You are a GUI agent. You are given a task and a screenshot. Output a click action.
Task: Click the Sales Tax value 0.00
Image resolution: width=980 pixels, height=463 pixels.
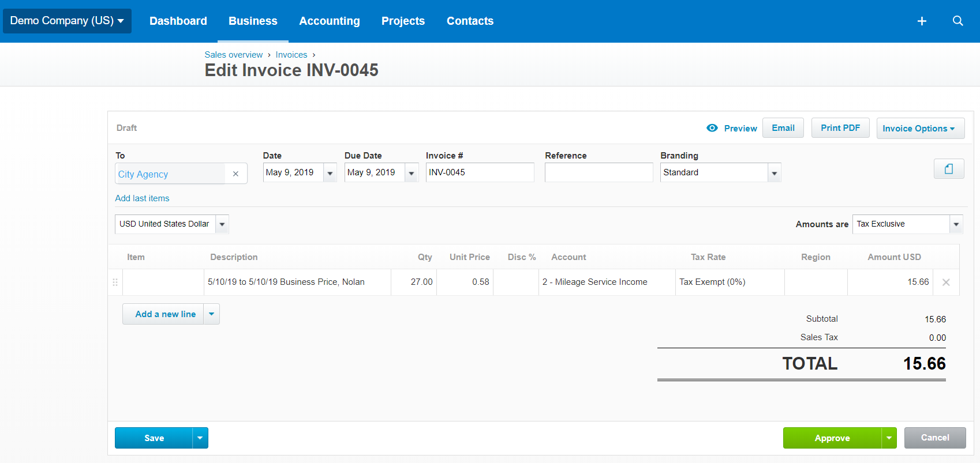coord(937,338)
